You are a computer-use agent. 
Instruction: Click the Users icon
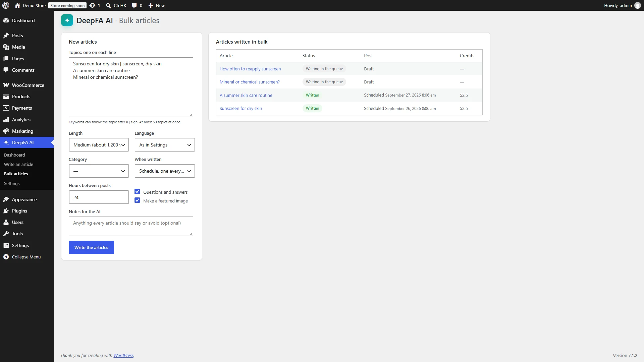point(6,222)
